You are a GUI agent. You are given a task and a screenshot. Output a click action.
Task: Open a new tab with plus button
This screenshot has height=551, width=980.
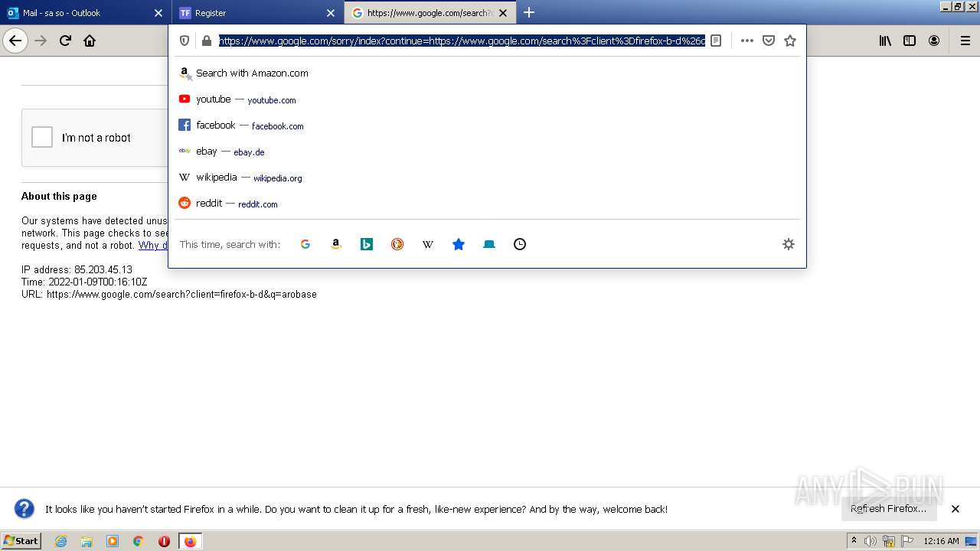(529, 13)
